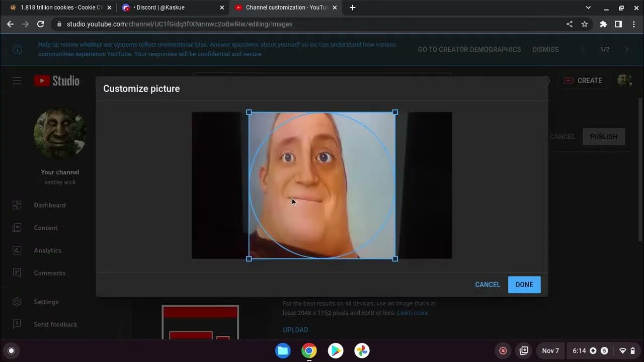Reload the current page
The height and width of the screenshot is (362, 644).
pyautogui.click(x=41, y=24)
